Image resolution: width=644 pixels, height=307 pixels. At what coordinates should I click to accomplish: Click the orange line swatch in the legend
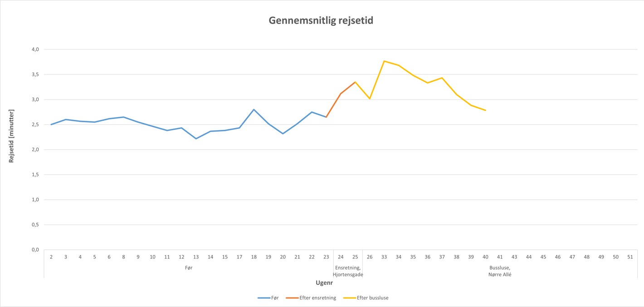(x=292, y=298)
